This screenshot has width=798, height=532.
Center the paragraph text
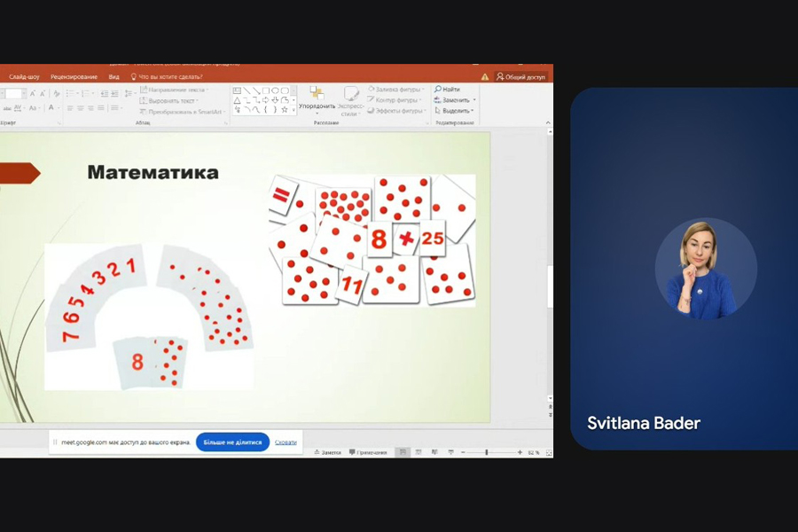[81, 108]
